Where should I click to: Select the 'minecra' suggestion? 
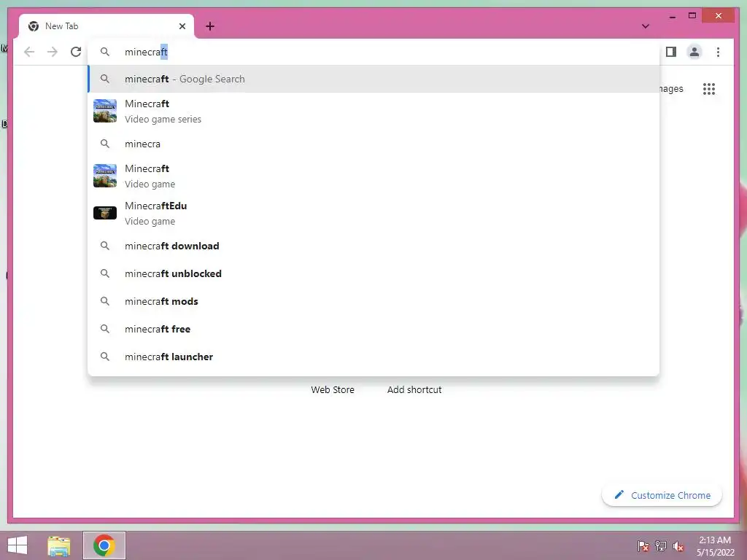pyautogui.click(x=374, y=144)
